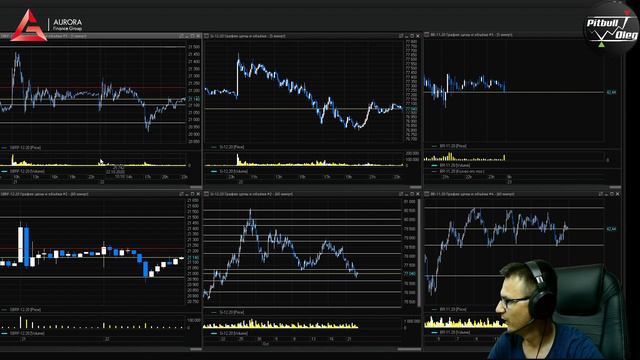Screen dimensions: 640x360
Task: Click highlighted current price on SBRF-12.20 60-minute axis
Action: pos(194,258)
